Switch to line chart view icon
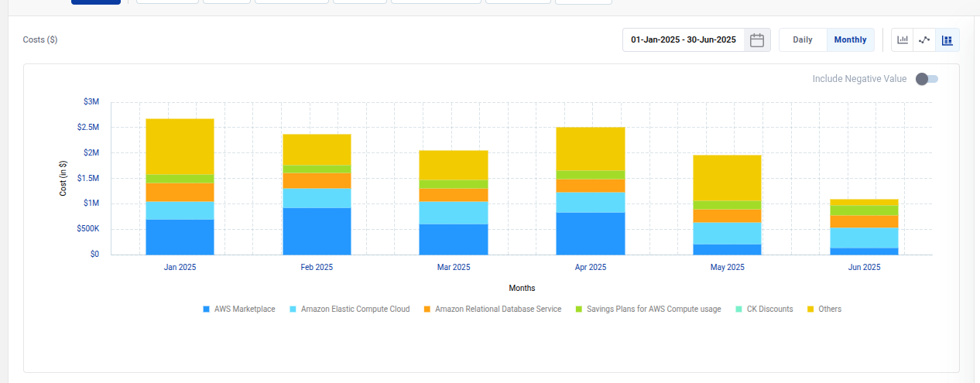980x383 pixels. (924, 40)
